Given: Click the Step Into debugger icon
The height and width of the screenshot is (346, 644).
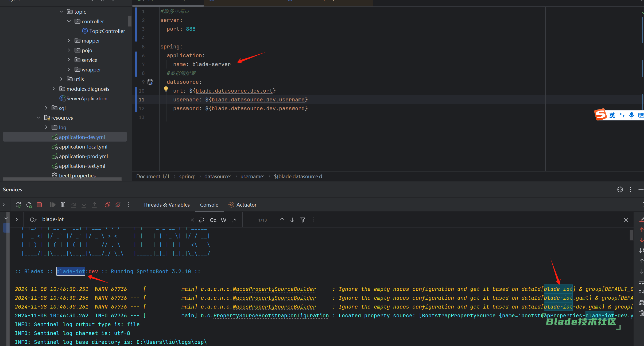Looking at the screenshot, I should [x=84, y=205].
